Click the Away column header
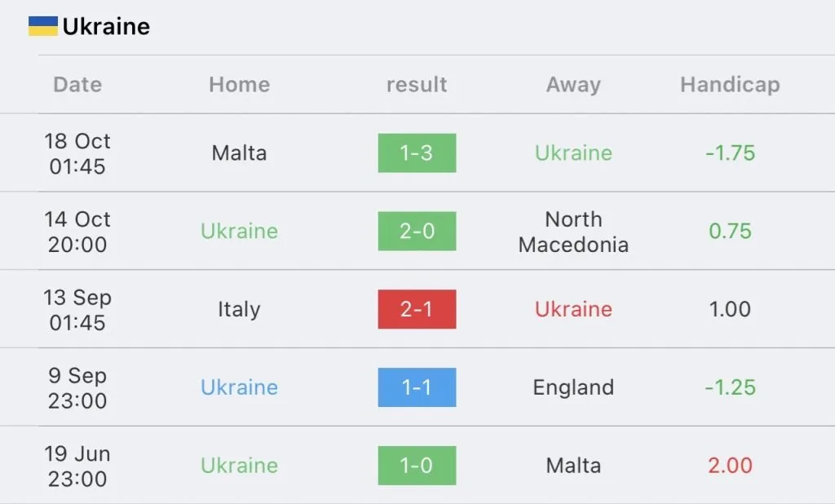The width and height of the screenshot is (835, 504). point(573,85)
